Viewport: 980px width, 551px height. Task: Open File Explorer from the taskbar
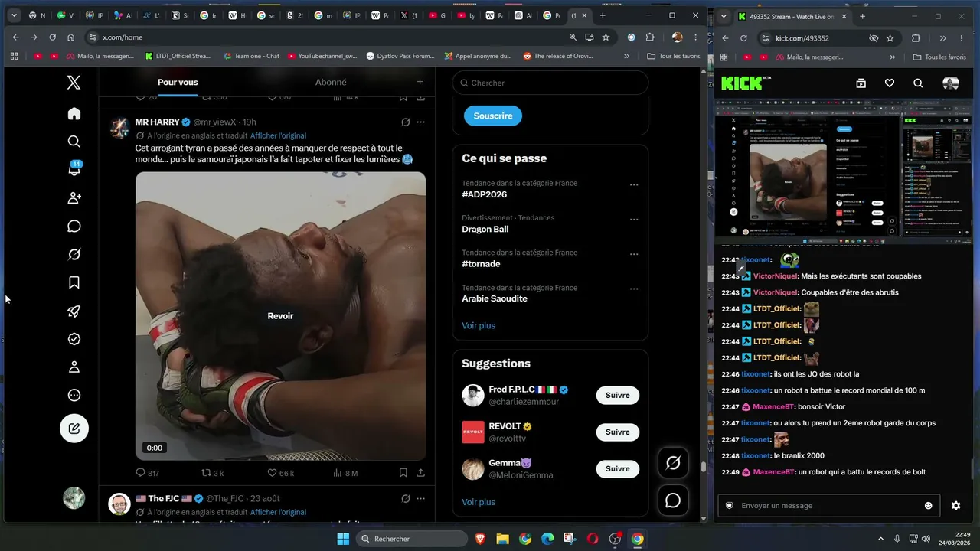[x=503, y=539]
